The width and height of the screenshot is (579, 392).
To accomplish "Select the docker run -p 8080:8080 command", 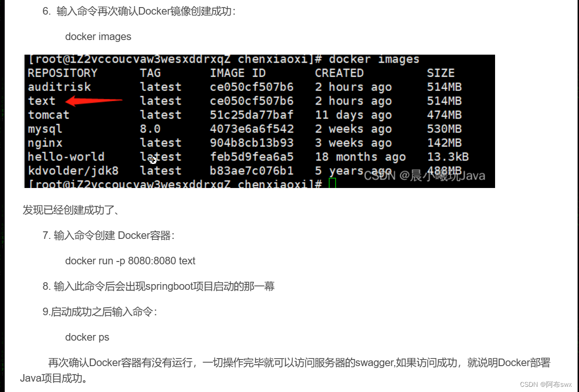I will click(130, 261).
